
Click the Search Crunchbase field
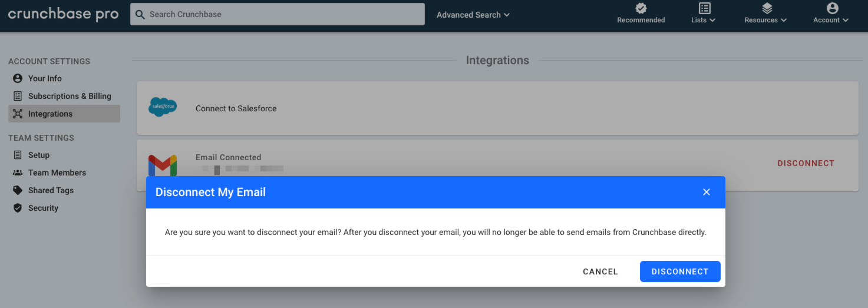coord(278,14)
